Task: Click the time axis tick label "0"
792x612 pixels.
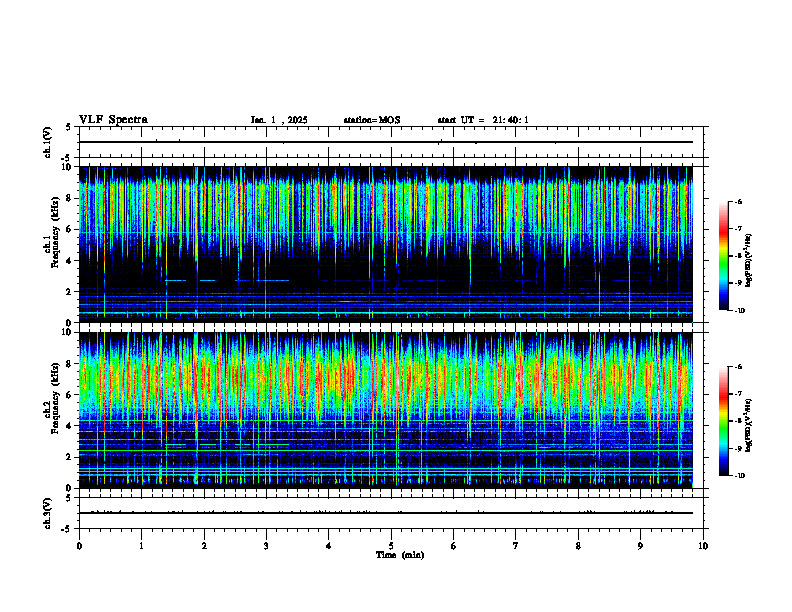Action: 79,546
